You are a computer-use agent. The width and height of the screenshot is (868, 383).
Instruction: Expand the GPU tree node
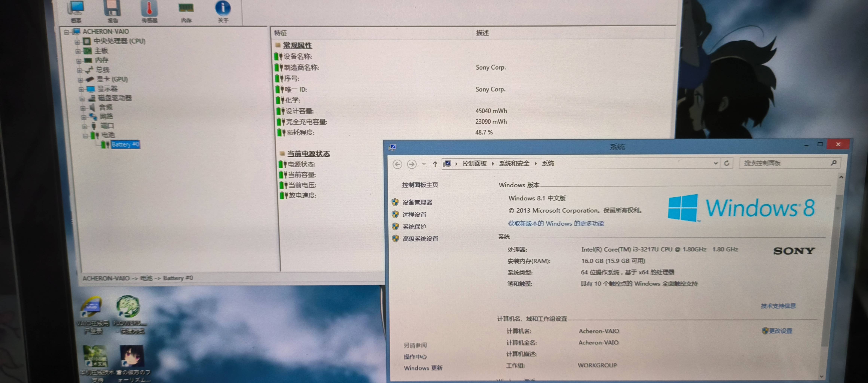(80, 80)
